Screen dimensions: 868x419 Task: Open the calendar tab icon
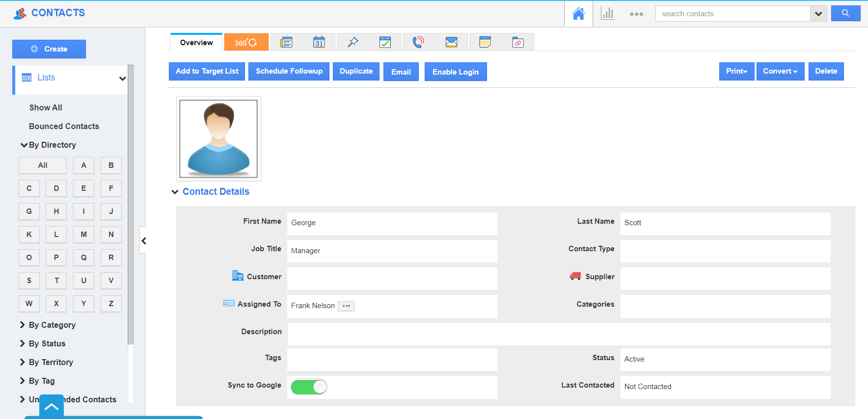319,42
